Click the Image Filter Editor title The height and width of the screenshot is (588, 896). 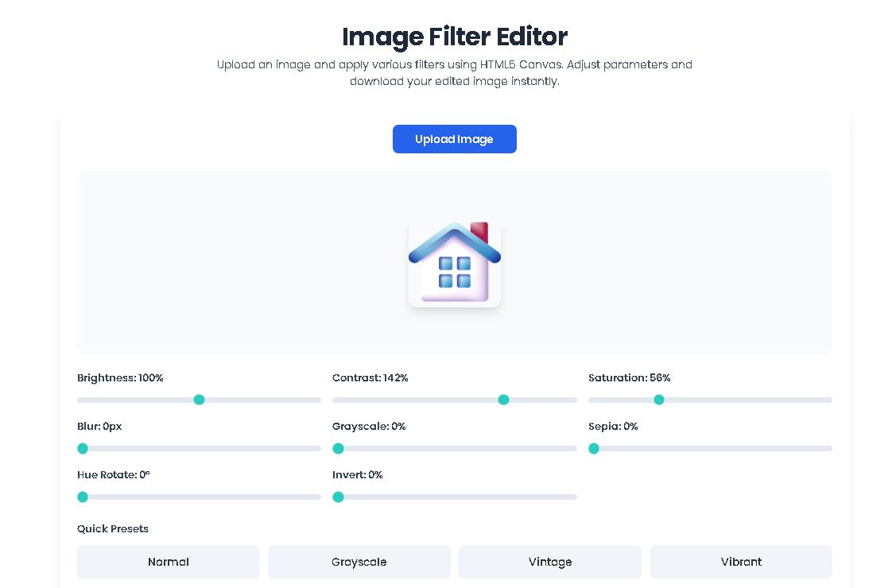(x=454, y=37)
